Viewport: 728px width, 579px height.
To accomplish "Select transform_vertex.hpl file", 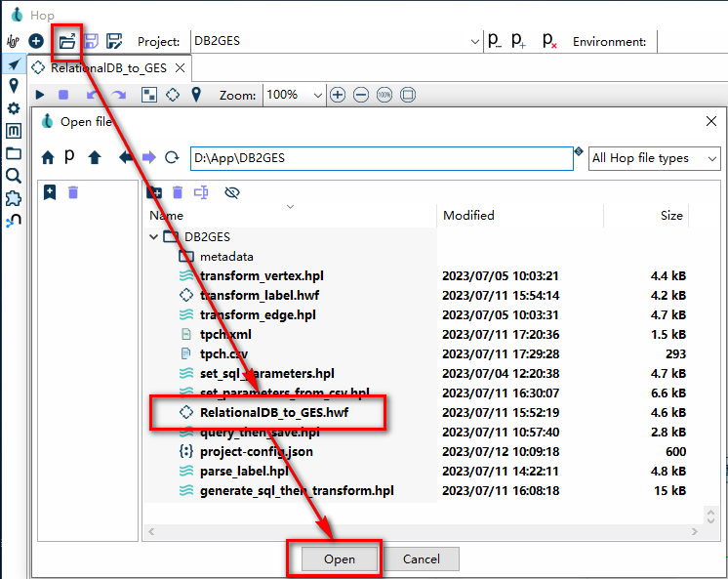I will click(262, 276).
